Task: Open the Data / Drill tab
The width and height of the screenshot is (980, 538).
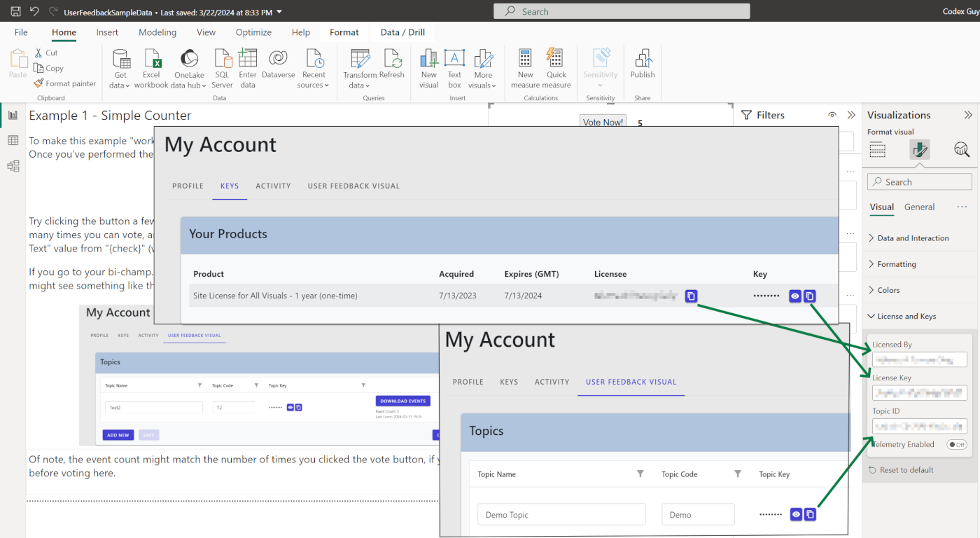Action: tap(402, 32)
